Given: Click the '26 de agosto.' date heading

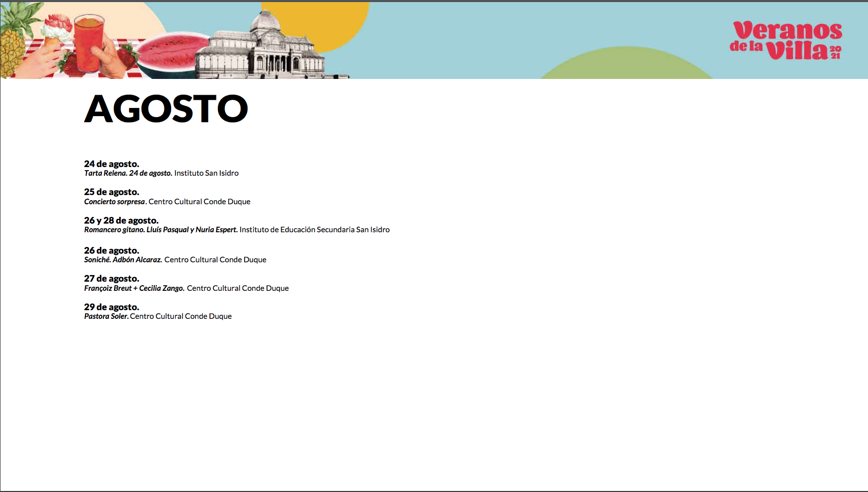Looking at the screenshot, I should tap(112, 251).
